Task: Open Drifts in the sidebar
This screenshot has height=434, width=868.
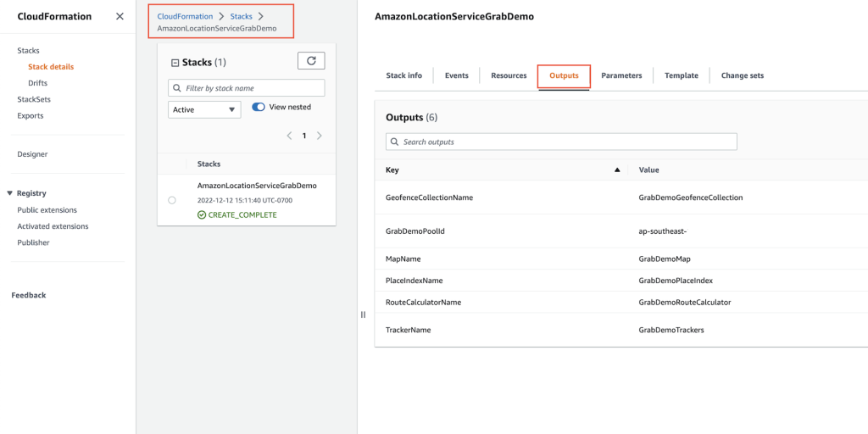Action: pos(37,83)
